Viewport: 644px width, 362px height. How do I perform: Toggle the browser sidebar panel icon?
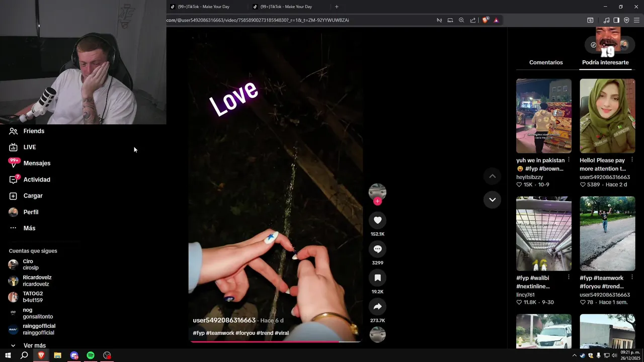pyautogui.click(x=616, y=20)
